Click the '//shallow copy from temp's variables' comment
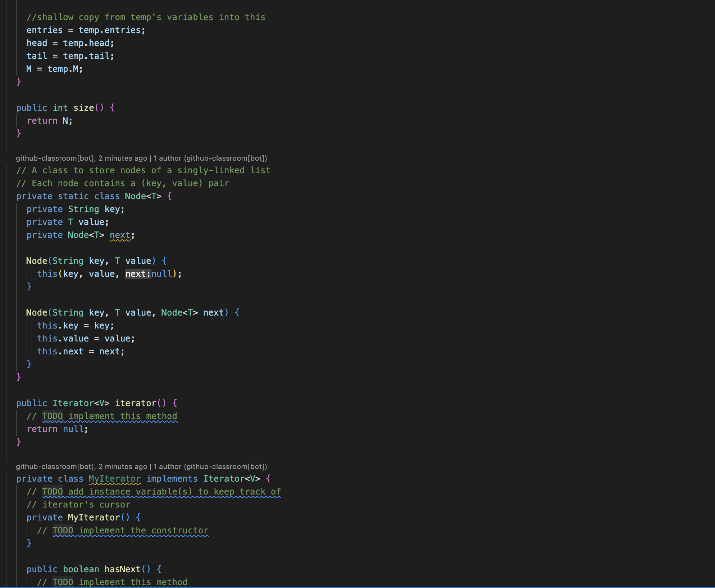Screen dimensions: 715x588 (x=146, y=17)
